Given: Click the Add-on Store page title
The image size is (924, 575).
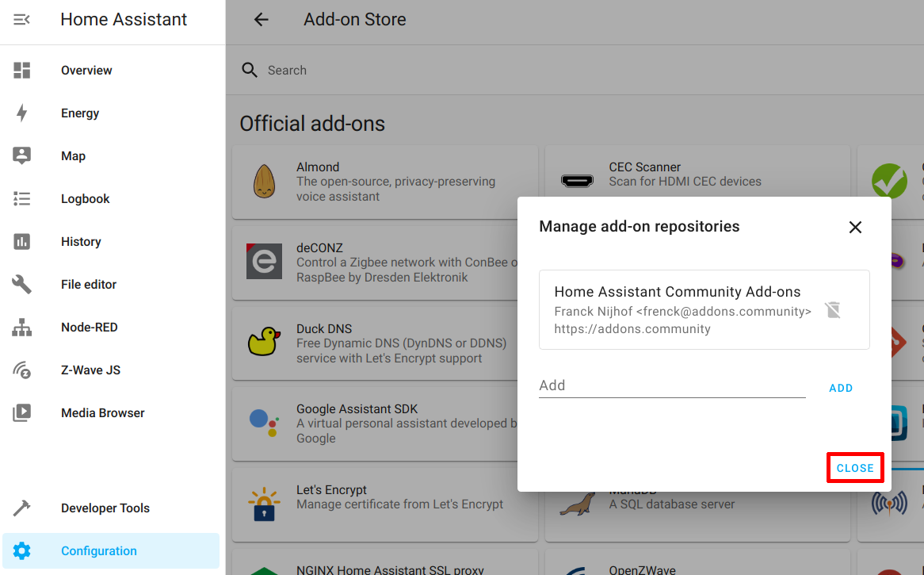Looking at the screenshot, I should coord(355,20).
